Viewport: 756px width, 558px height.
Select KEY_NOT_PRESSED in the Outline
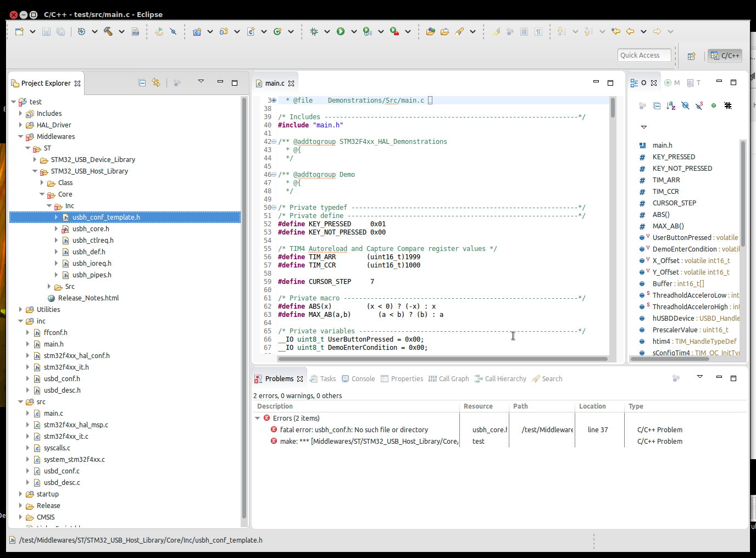tap(682, 169)
